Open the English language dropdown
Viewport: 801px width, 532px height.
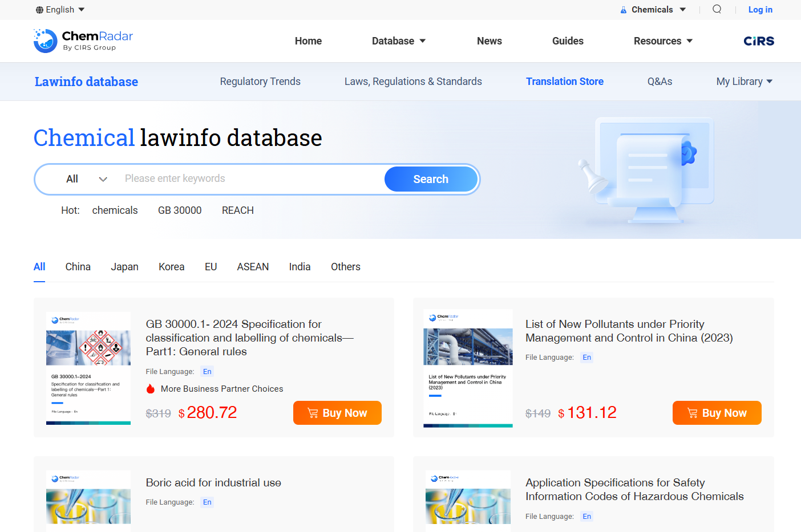(x=60, y=10)
